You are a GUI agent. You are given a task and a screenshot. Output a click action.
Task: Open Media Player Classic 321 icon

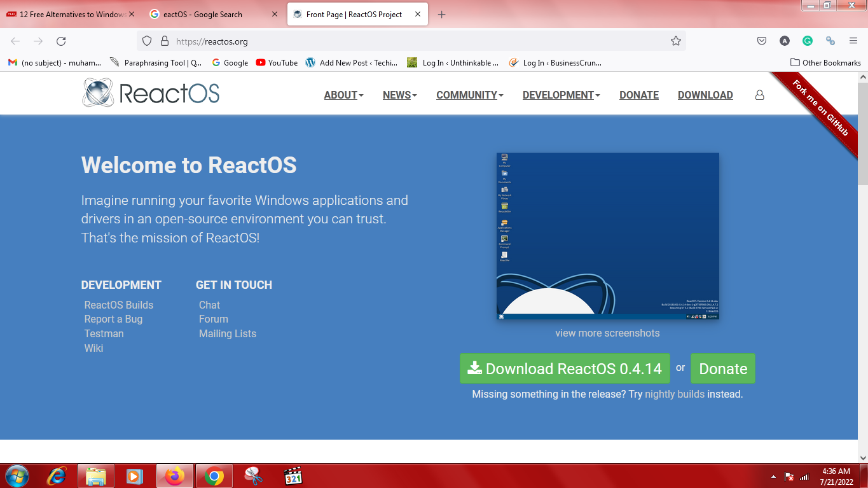coord(293,476)
